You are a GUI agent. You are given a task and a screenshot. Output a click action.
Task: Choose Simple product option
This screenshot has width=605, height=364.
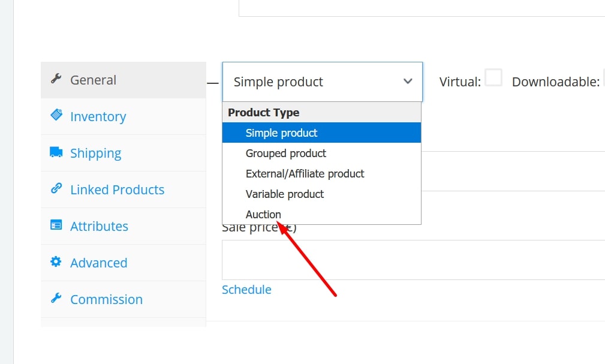(x=322, y=133)
